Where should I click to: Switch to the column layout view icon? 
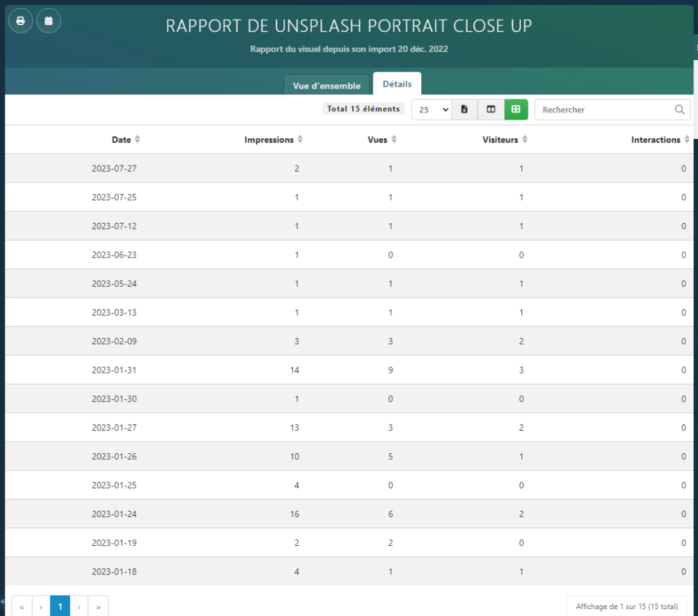pos(491,109)
